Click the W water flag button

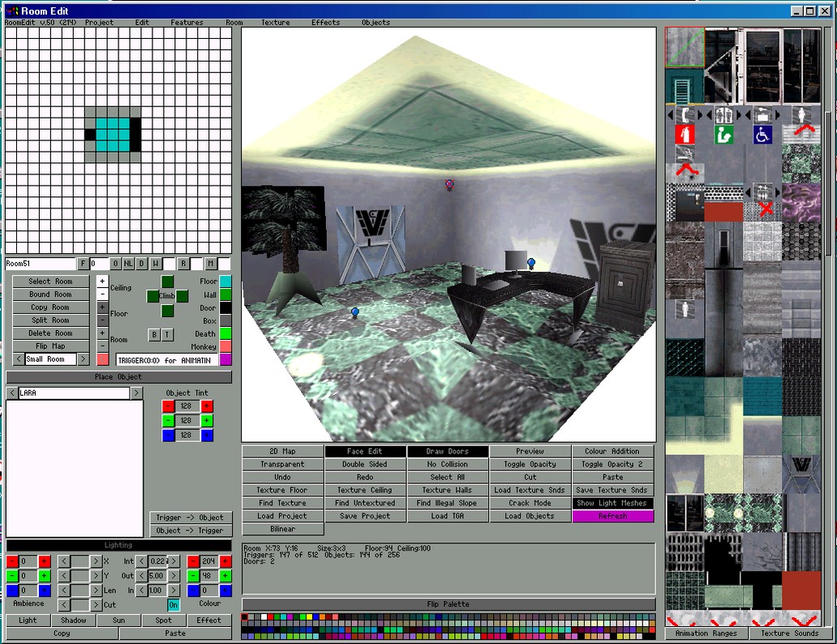point(156,264)
